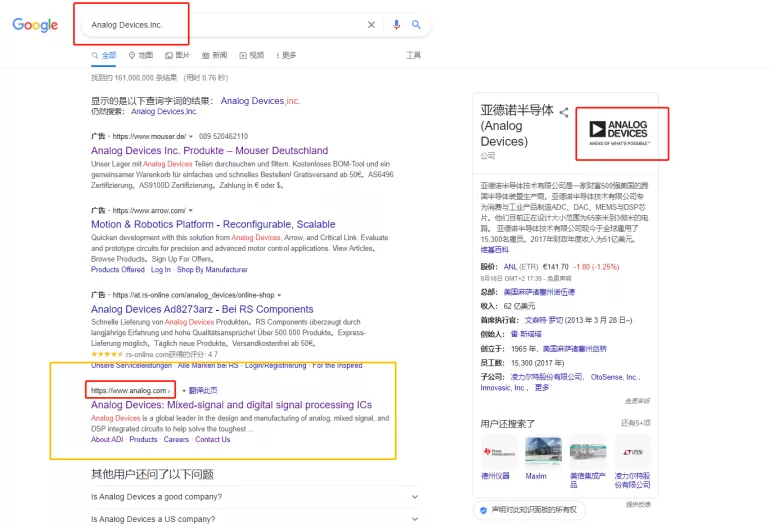Screen dimensions: 771x526
Task: Open Analog Devices Ad8273arz RS Components result
Action: click(202, 309)
